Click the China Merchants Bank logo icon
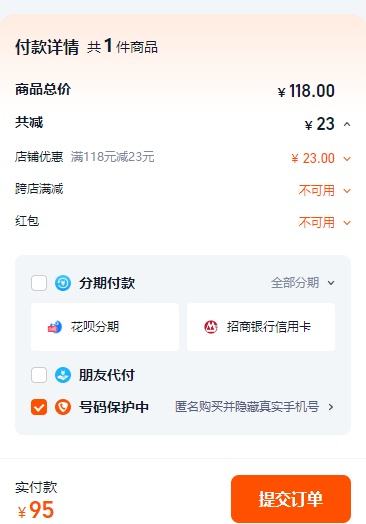The width and height of the screenshot is (366, 524). 211,327
